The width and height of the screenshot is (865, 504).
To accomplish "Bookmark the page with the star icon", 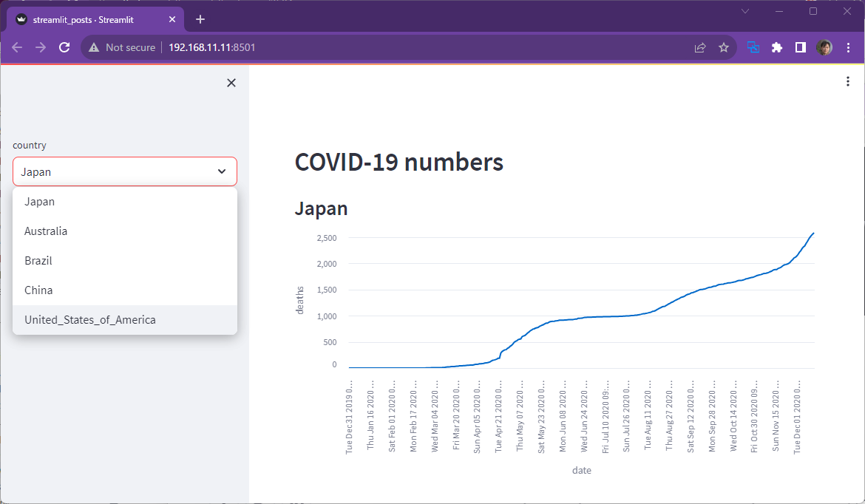I will (x=724, y=47).
